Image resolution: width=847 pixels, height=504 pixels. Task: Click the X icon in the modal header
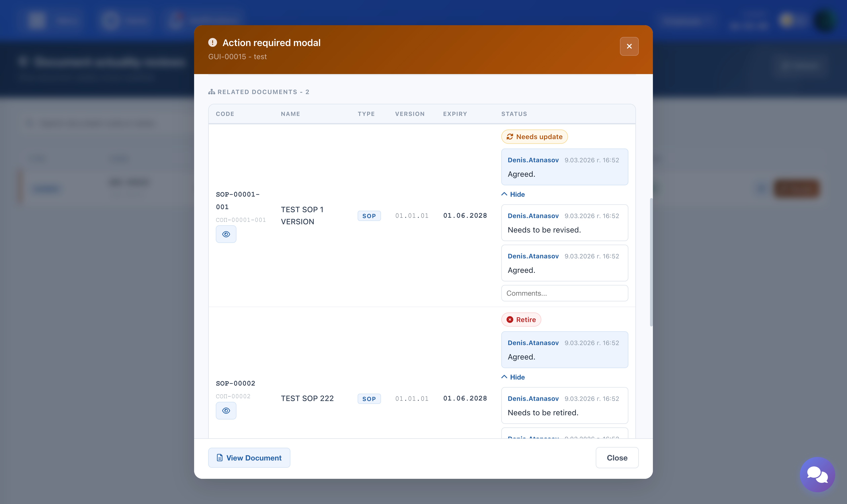click(x=629, y=46)
